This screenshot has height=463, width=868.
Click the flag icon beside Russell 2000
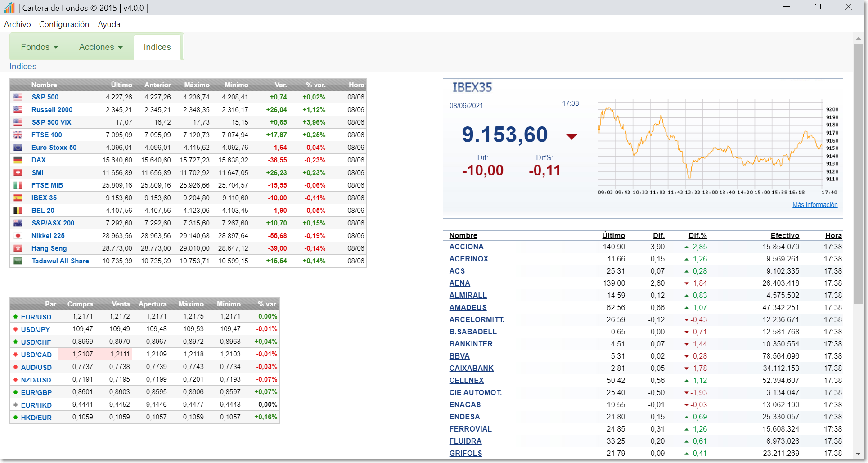pyautogui.click(x=18, y=110)
